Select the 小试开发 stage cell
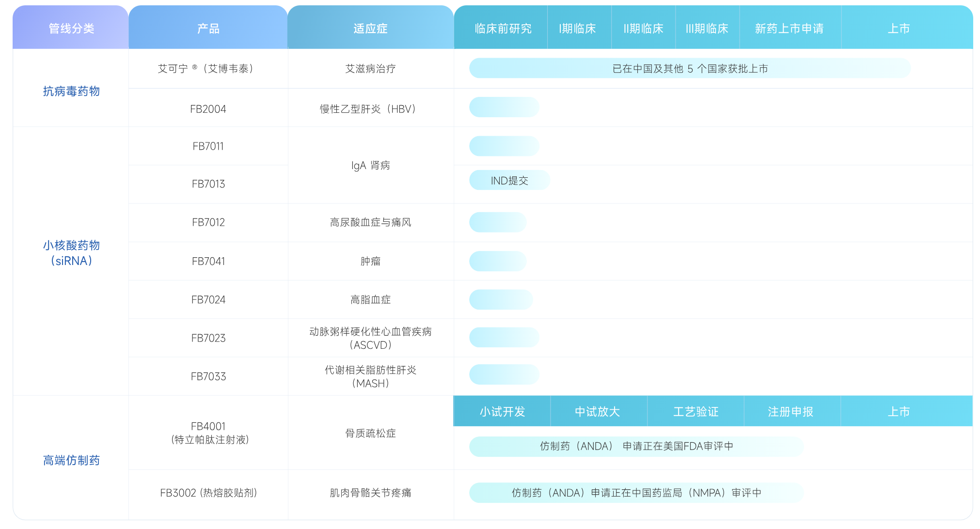980x529 pixels. 502,411
